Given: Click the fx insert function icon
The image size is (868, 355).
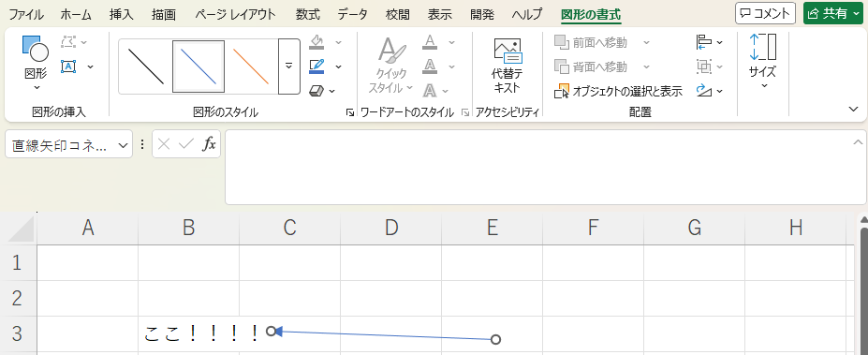Looking at the screenshot, I should point(209,144).
